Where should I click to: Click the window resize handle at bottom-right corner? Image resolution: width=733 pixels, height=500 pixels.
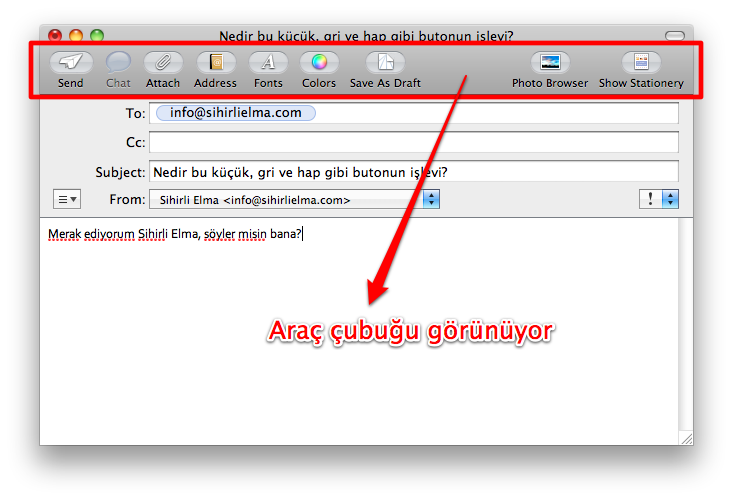pos(685,438)
